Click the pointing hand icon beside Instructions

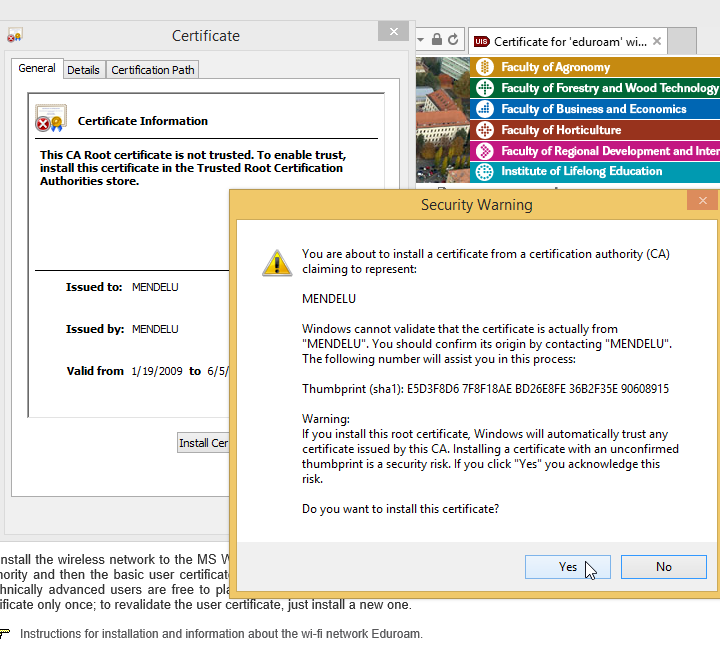click(5, 634)
